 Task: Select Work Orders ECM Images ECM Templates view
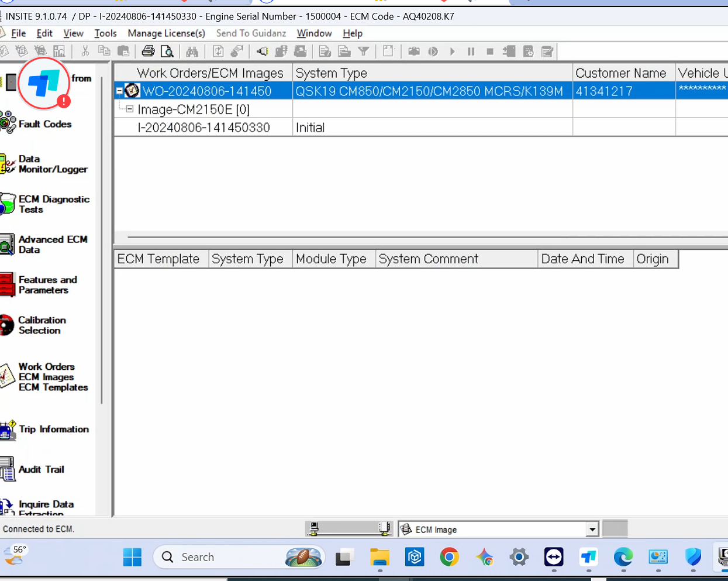point(44,377)
